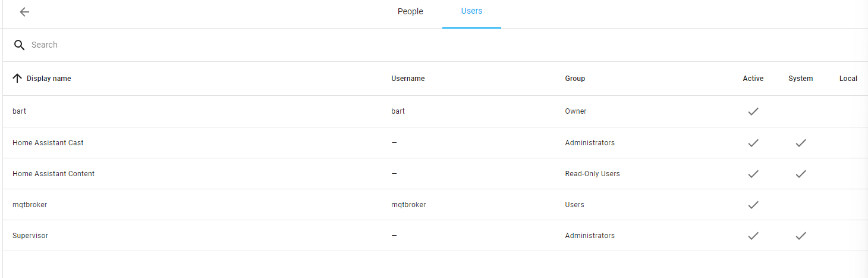
Task: Click bart's Active checkmark
Action: click(753, 111)
